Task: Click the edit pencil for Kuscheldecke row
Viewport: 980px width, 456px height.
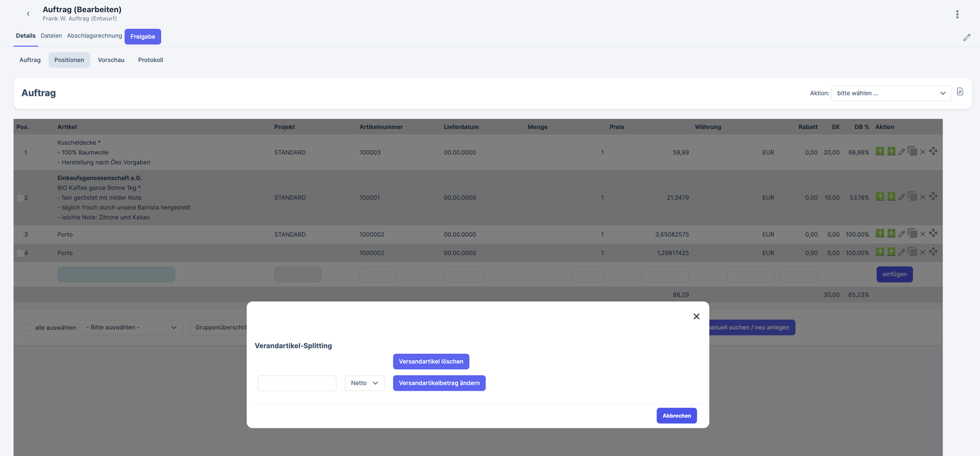Action: 902,152
